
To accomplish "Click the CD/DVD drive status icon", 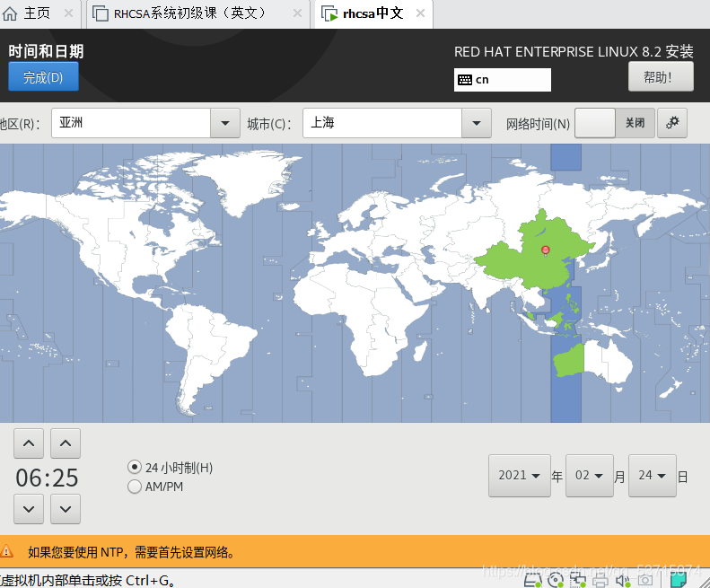I will (555, 580).
